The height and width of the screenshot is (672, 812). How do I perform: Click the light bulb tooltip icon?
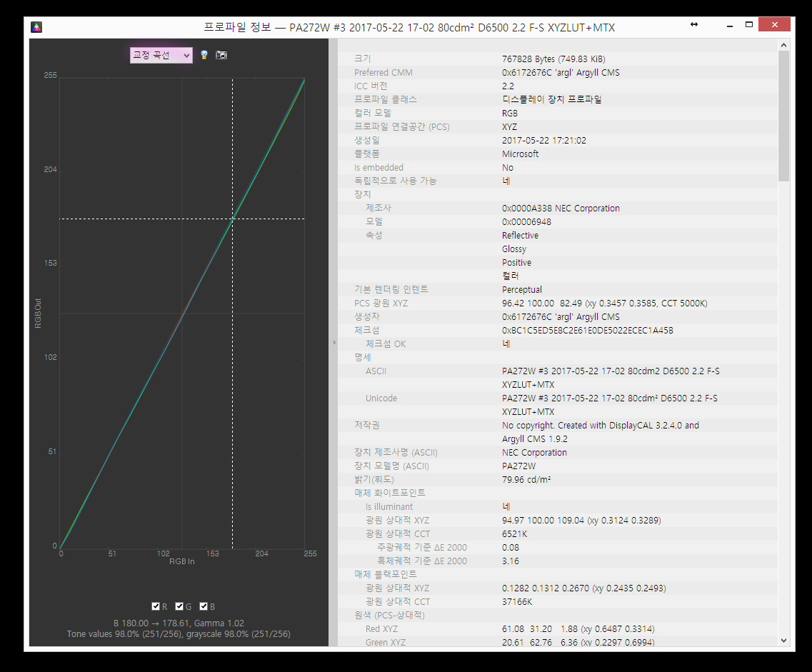(204, 55)
